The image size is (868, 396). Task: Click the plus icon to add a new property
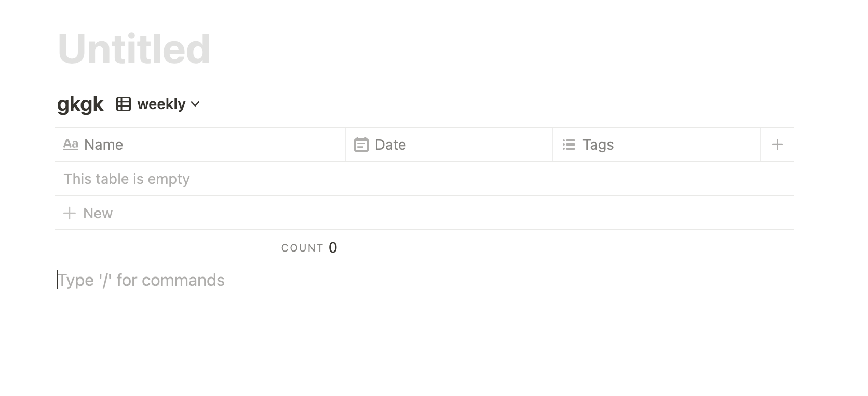[777, 144]
